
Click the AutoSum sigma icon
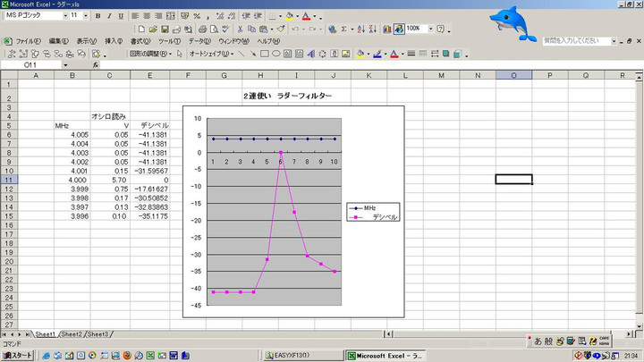(344, 29)
